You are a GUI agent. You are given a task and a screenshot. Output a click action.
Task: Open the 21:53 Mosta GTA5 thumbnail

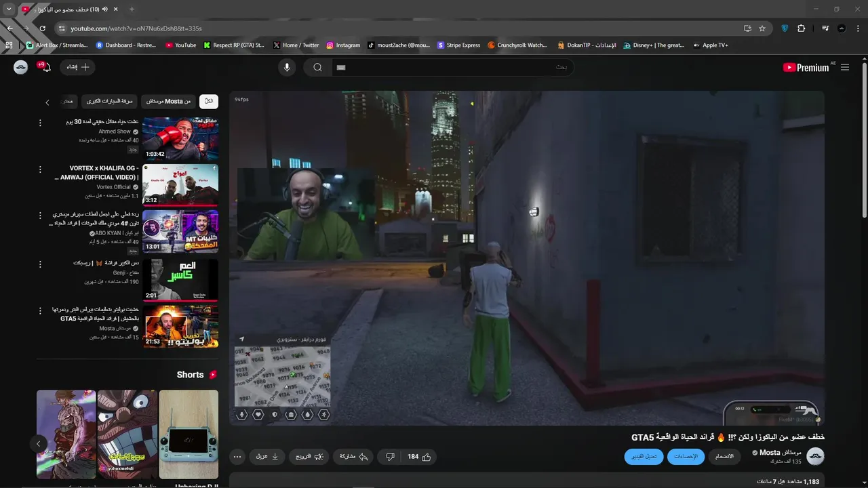pyautogui.click(x=180, y=326)
